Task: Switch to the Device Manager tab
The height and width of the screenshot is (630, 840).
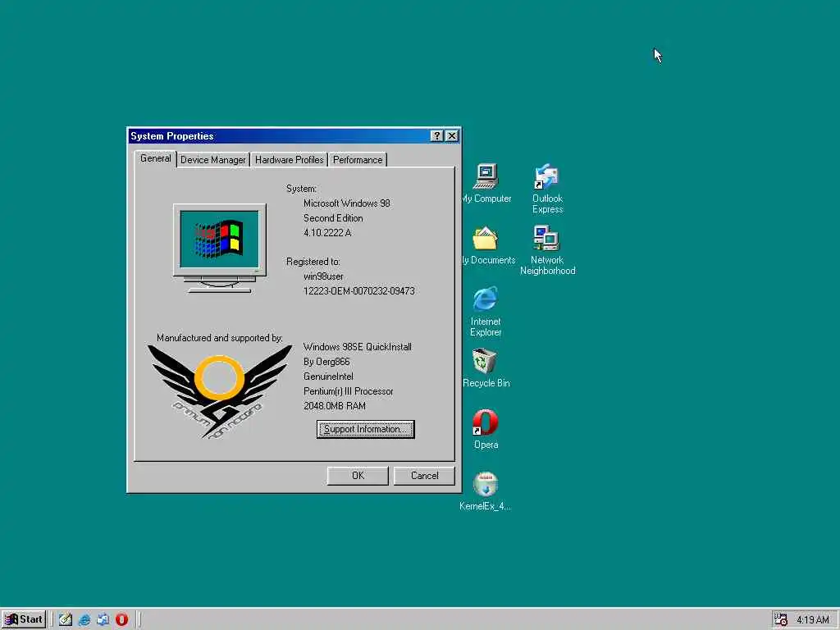Action: tap(212, 160)
